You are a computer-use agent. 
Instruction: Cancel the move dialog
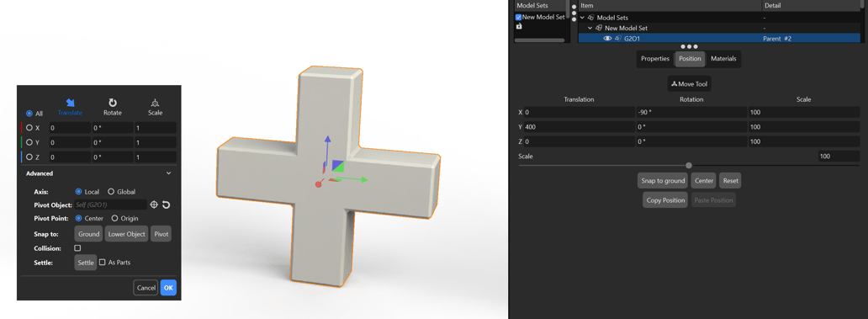pos(146,288)
